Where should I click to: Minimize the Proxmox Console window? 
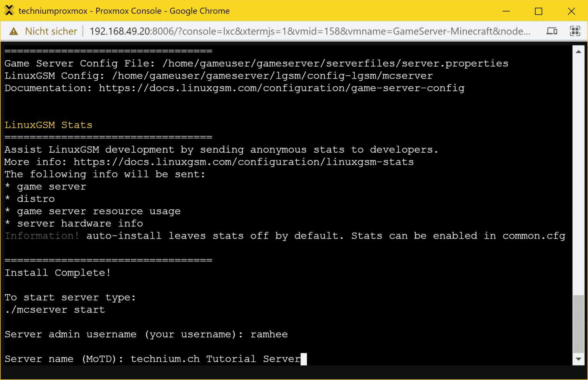tap(506, 11)
